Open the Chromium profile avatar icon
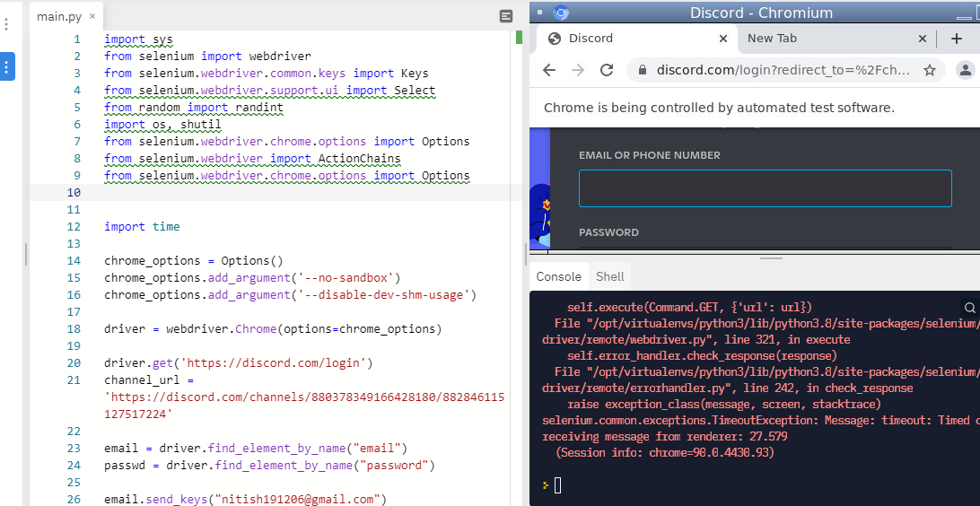The height and width of the screenshot is (506, 980). pyautogui.click(x=966, y=70)
